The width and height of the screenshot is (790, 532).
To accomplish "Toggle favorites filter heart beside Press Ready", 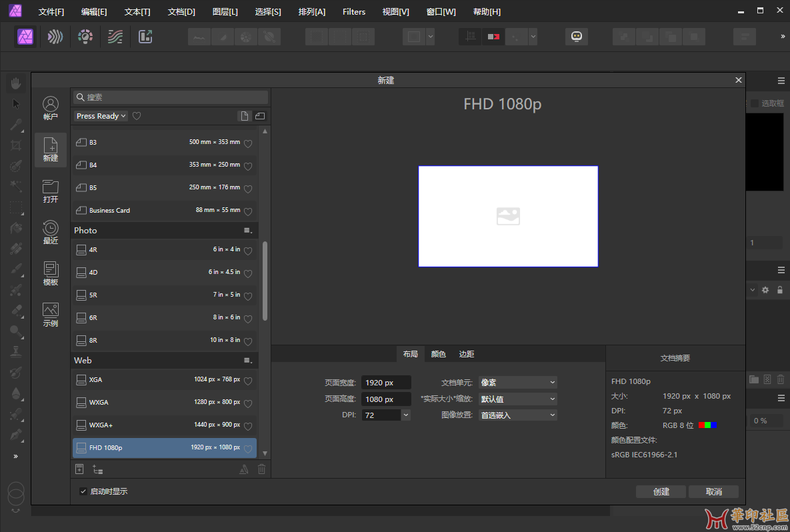I will 137,116.
